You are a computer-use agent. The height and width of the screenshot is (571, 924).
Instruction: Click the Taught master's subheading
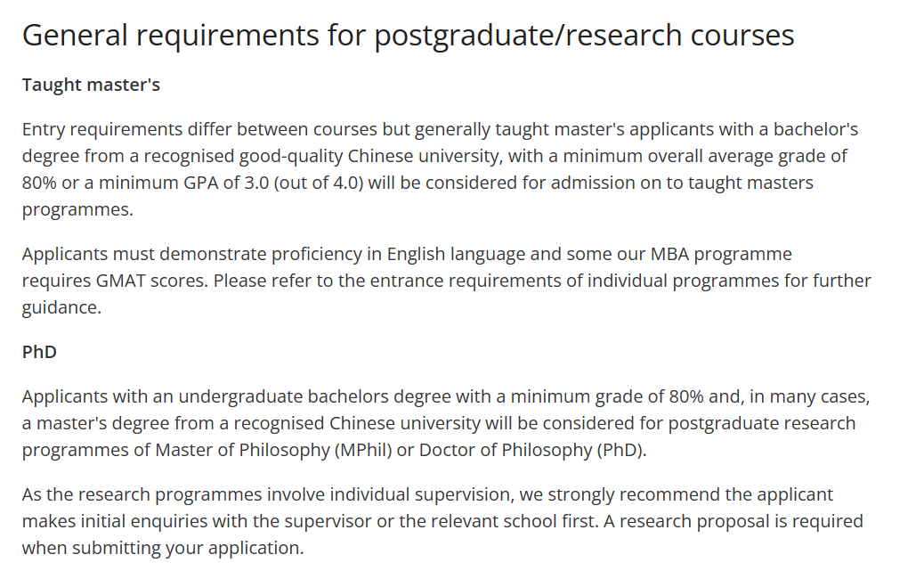[91, 85]
